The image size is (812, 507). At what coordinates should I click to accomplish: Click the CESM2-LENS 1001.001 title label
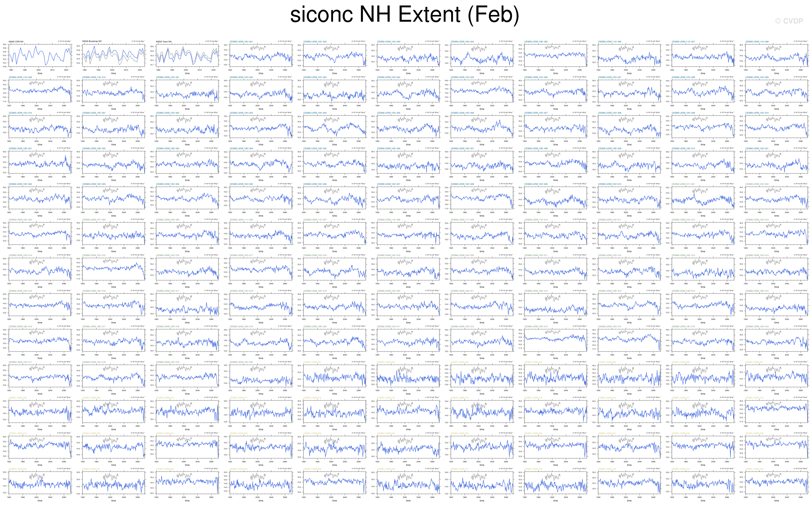point(241,42)
